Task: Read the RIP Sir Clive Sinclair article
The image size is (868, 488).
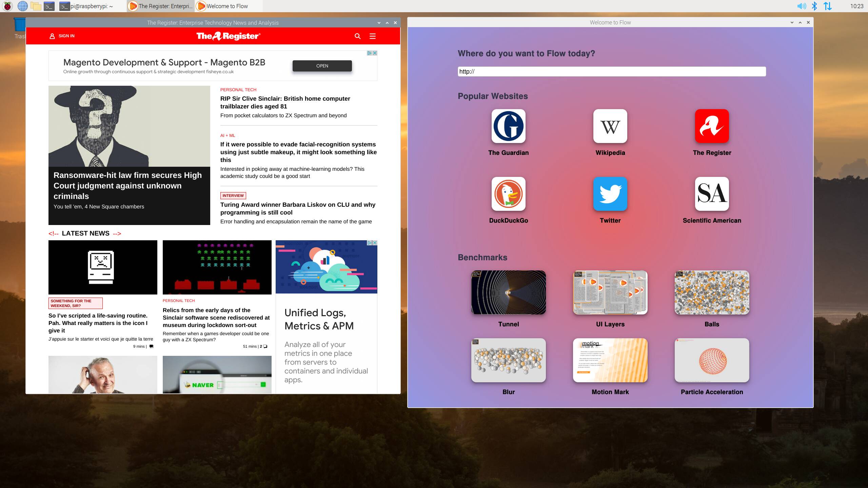Action: click(x=285, y=102)
